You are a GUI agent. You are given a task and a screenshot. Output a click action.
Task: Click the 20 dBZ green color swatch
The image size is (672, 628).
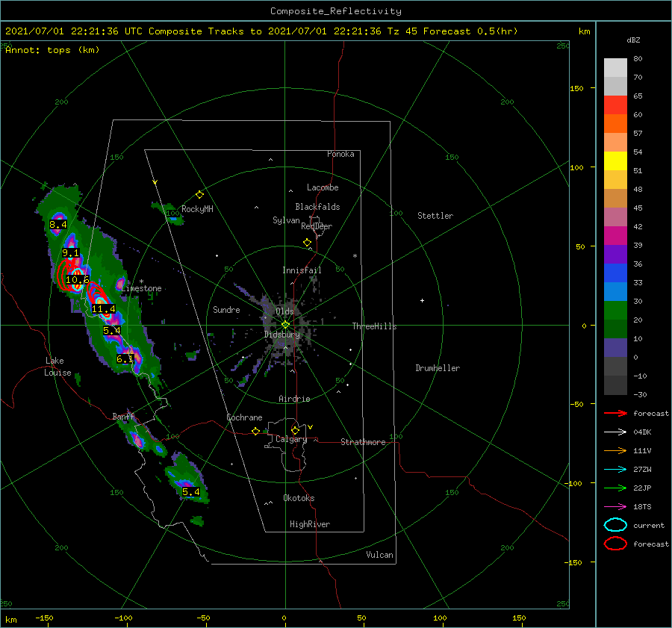(x=615, y=311)
